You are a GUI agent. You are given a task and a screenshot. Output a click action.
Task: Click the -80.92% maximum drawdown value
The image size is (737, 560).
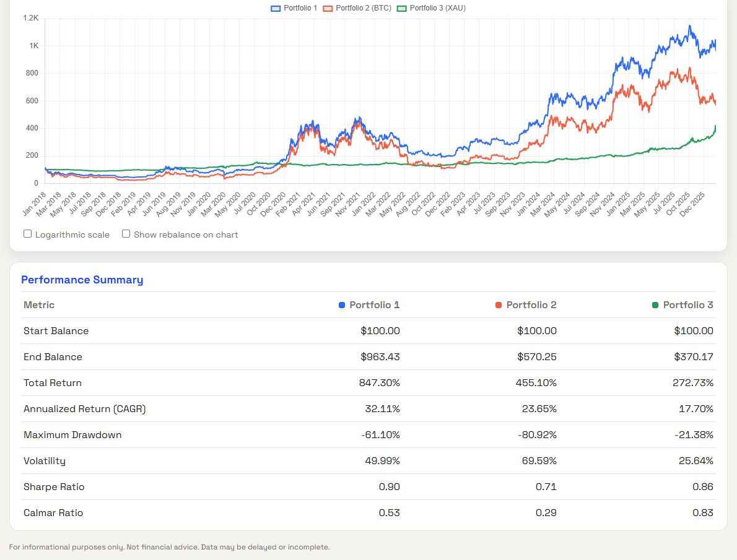[537, 435]
